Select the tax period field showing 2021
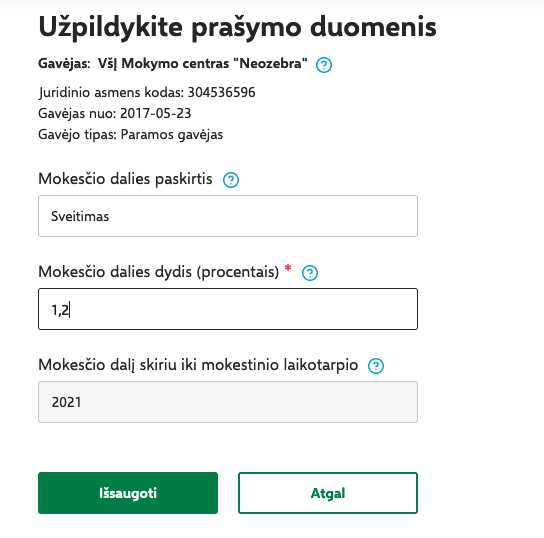 [x=228, y=402]
